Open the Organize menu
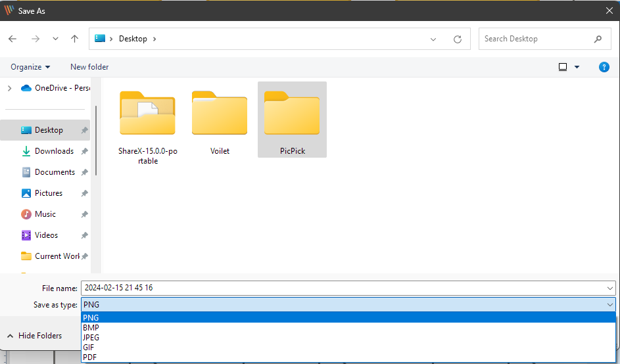 tap(30, 67)
